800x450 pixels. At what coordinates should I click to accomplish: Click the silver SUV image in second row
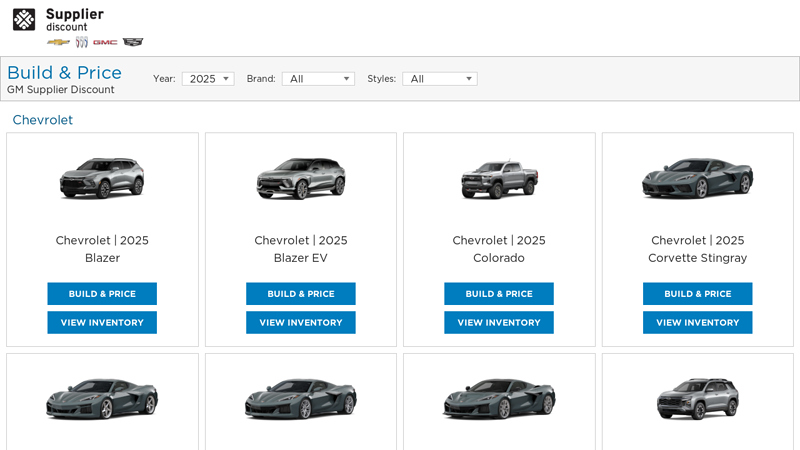click(x=697, y=399)
